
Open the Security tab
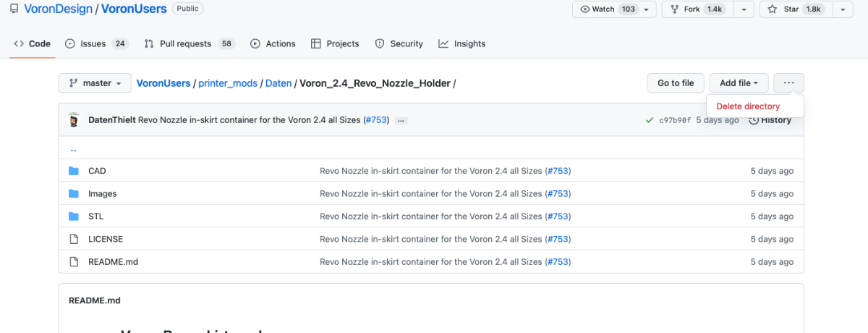399,43
